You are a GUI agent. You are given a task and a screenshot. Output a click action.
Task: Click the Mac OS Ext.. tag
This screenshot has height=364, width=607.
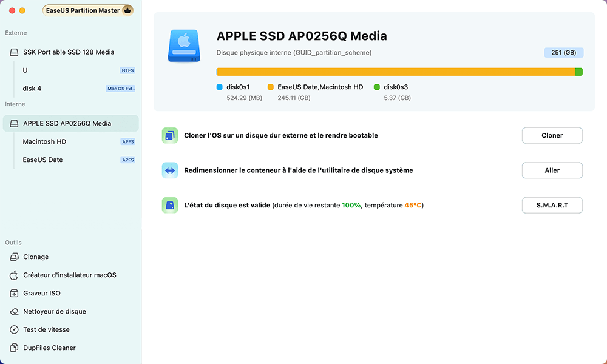(121, 89)
